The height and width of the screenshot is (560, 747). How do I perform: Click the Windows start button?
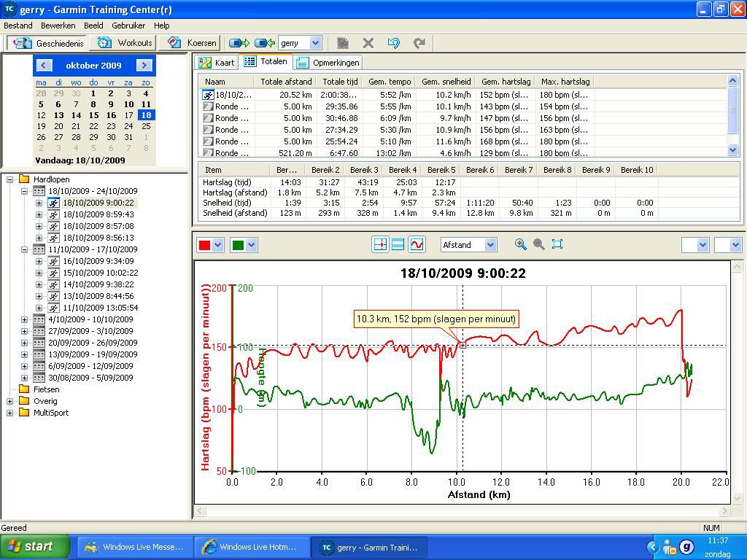click(x=34, y=547)
